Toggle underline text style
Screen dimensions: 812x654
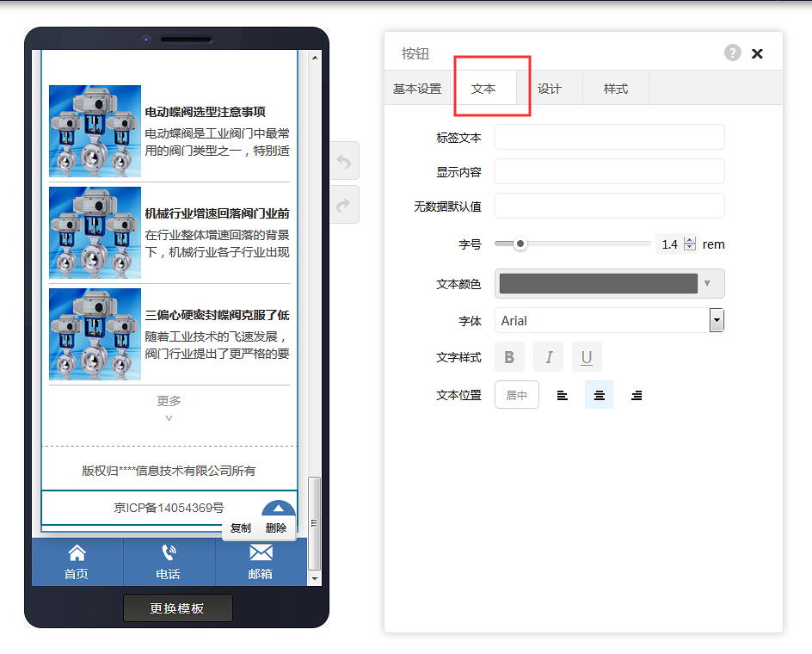[x=587, y=357]
